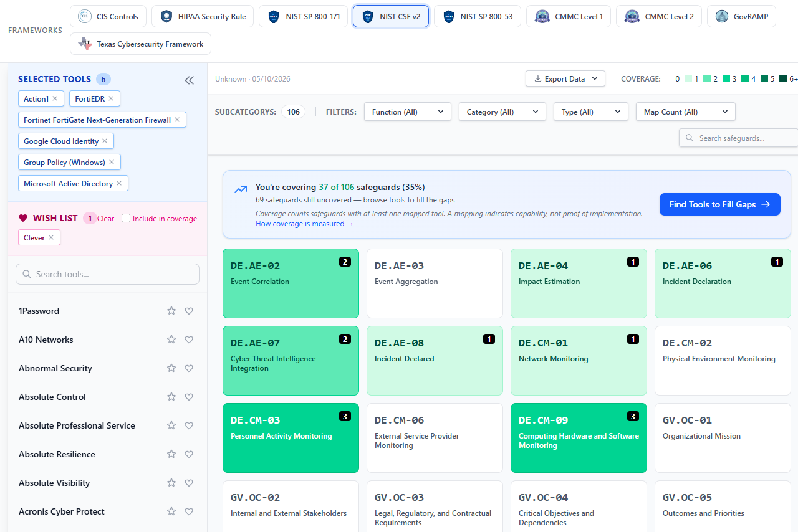Click the coverage legend swatch for 0
This screenshot has height=532, width=798.
tap(670, 79)
